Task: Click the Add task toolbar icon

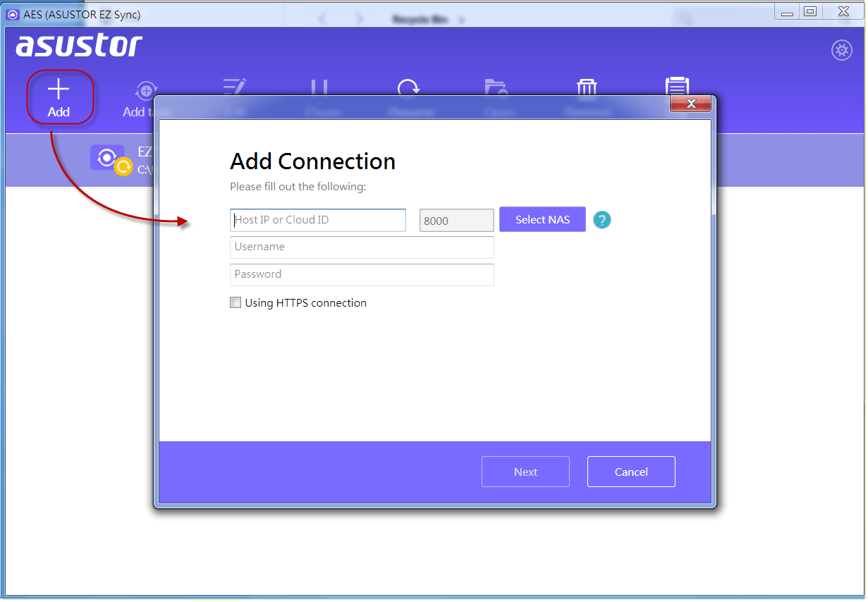Action: pyautogui.click(x=145, y=91)
